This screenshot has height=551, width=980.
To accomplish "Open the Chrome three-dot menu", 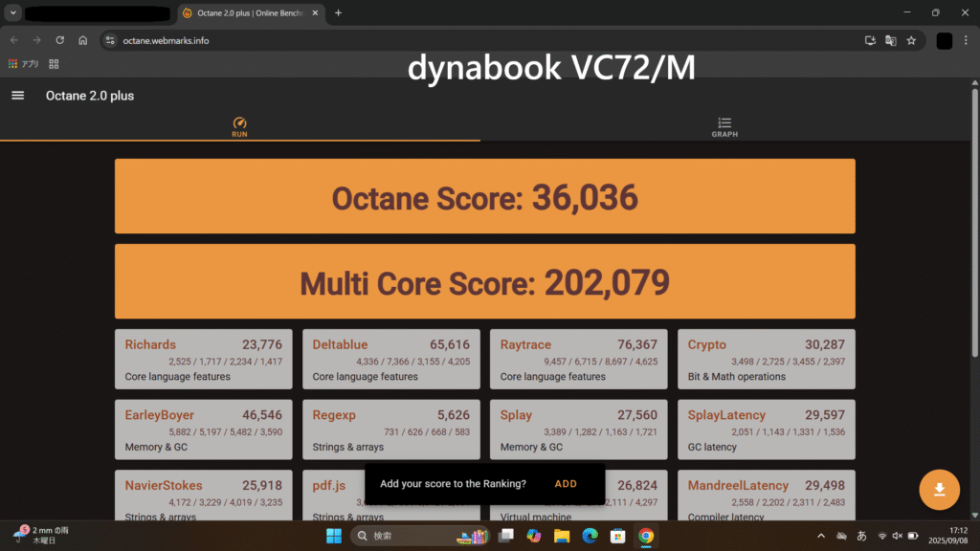I will click(966, 40).
